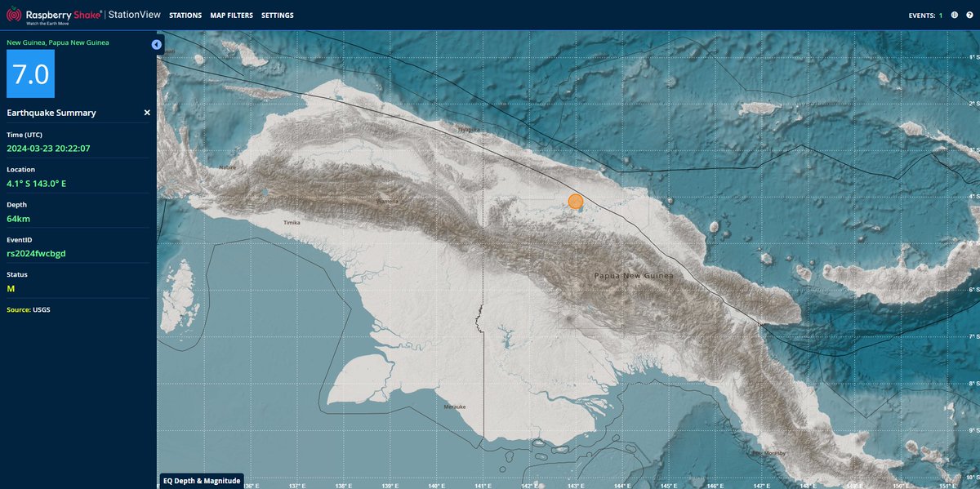Click the New Guinea, Papua New Guinea heading

(57, 42)
